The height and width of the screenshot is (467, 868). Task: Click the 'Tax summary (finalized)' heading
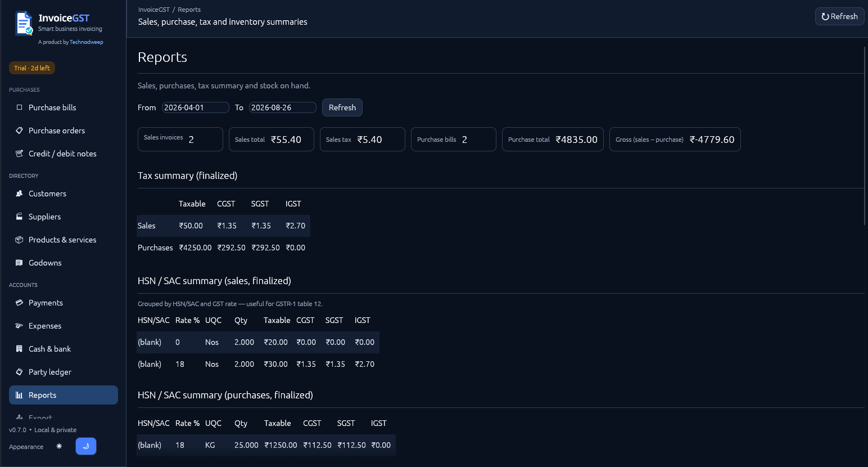point(188,176)
